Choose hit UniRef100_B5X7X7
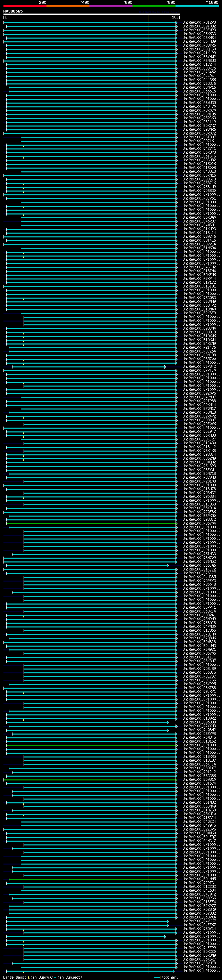The width and height of the screenshot is (222, 980). [x=199, y=125]
